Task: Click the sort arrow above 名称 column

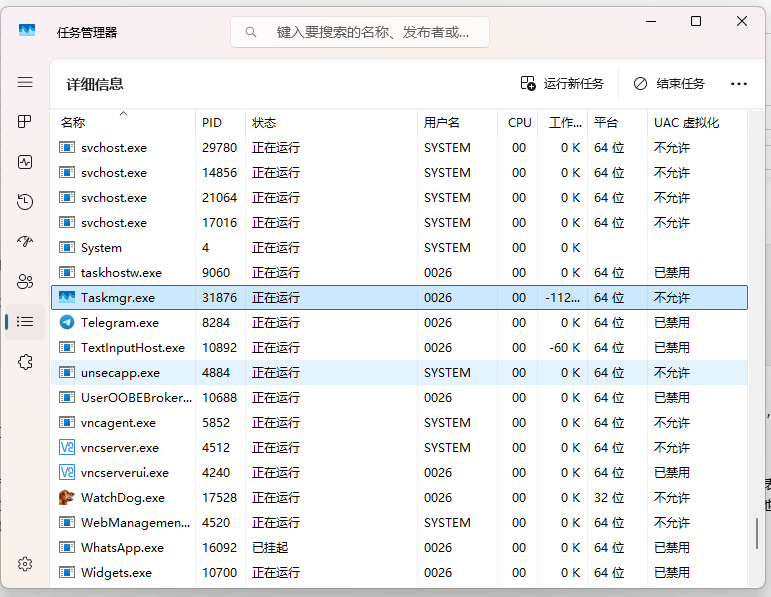Action: pyautogui.click(x=123, y=113)
